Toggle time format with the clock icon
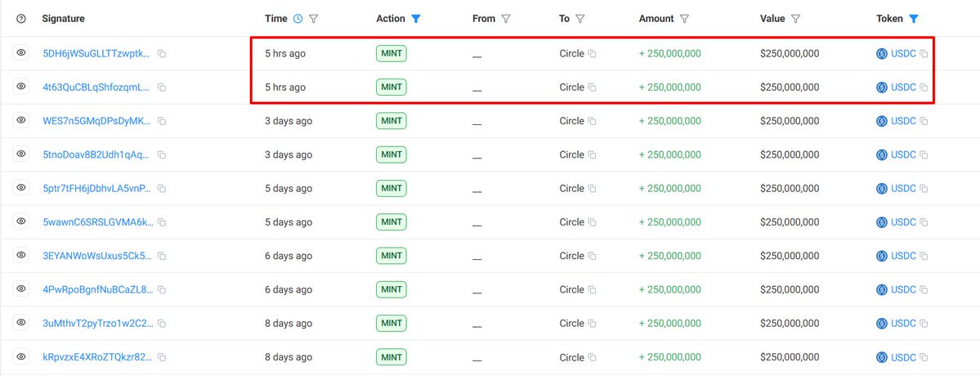 [298, 19]
